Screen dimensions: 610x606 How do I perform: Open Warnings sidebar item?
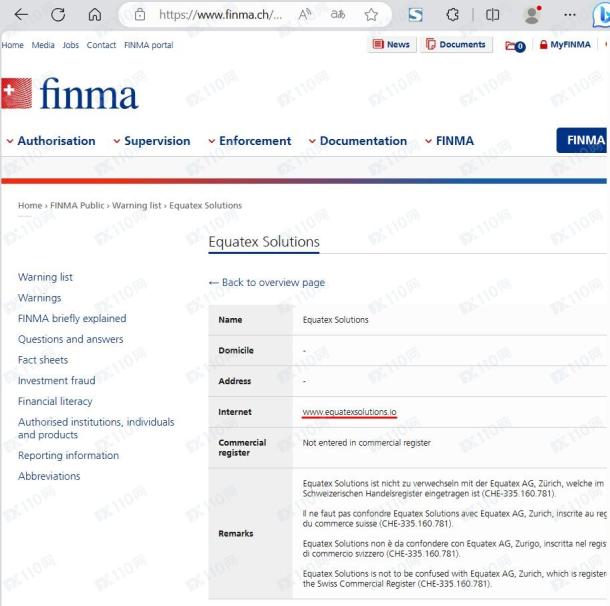[x=39, y=298]
